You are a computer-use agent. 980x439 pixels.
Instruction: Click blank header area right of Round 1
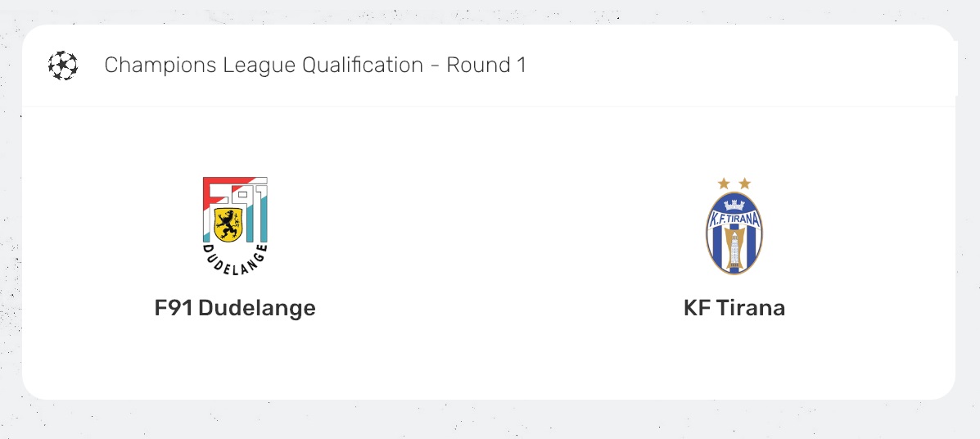click(737, 66)
